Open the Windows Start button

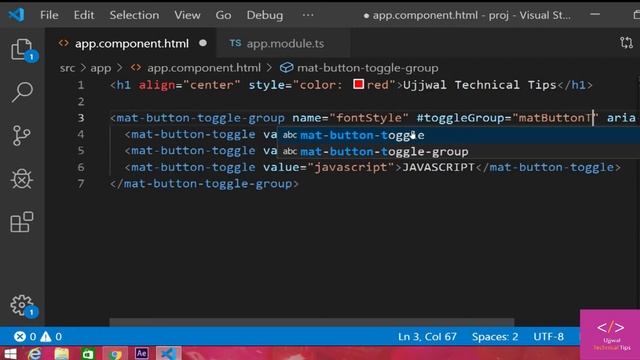(x=10, y=353)
